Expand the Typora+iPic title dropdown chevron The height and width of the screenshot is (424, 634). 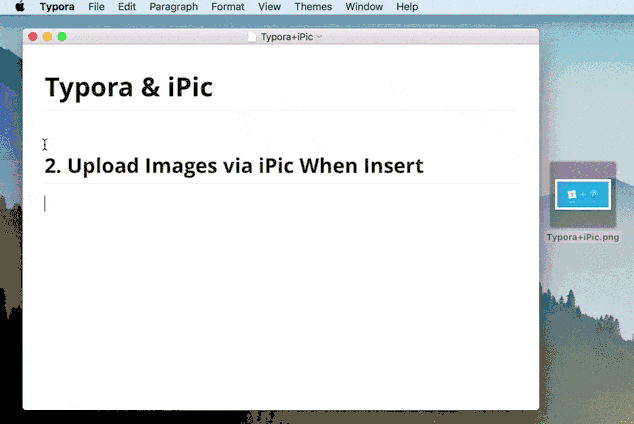tap(319, 37)
